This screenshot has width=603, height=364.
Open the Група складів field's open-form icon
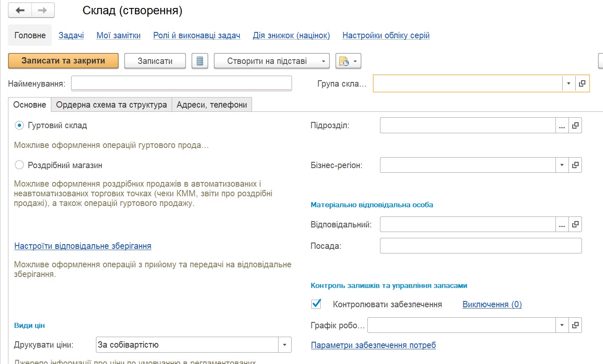[x=582, y=83]
